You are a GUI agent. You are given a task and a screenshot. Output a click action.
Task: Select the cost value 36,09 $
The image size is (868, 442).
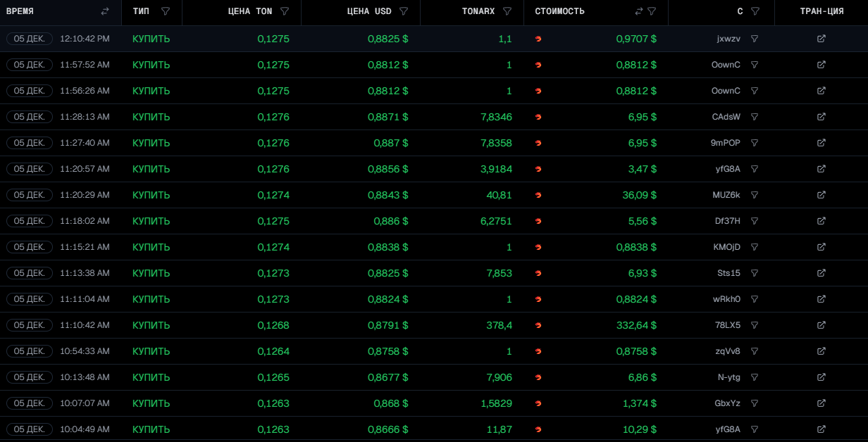pos(640,195)
